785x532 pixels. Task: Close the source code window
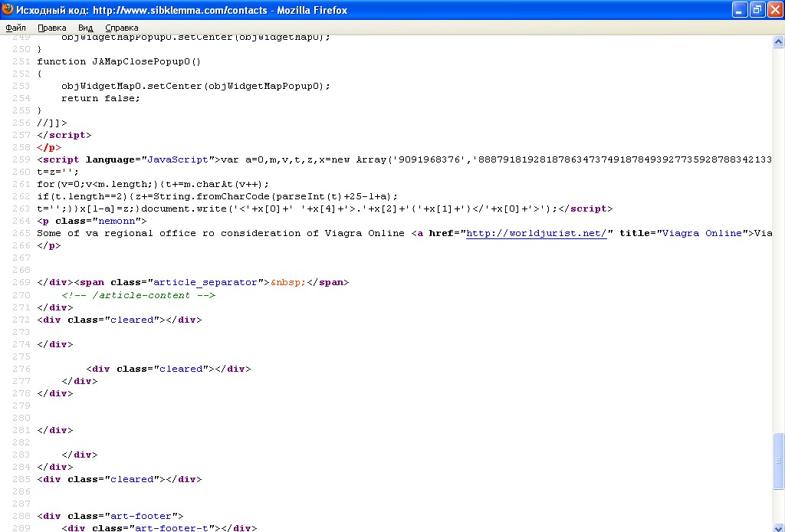(775, 9)
